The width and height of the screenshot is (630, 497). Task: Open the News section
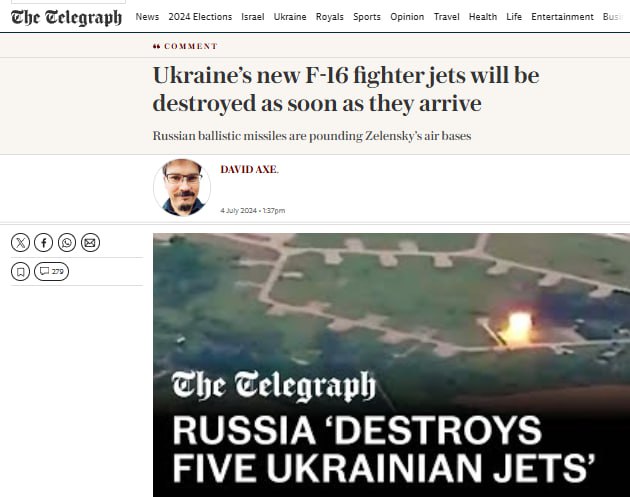coord(147,17)
